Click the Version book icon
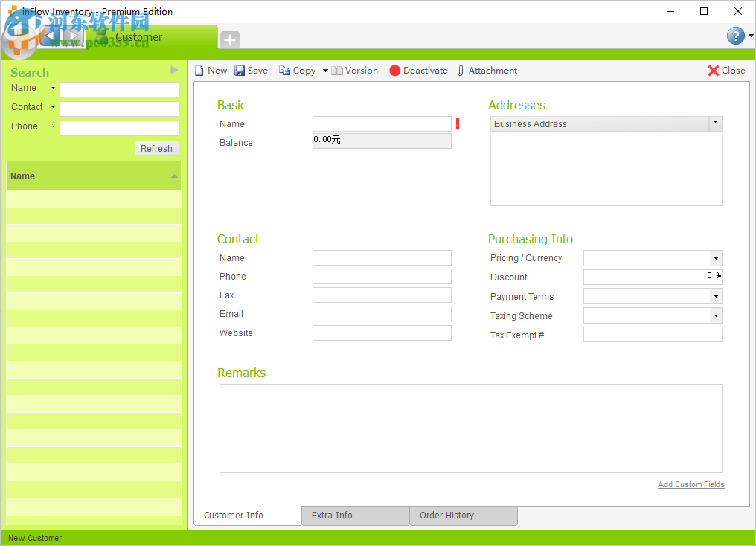 click(x=337, y=71)
